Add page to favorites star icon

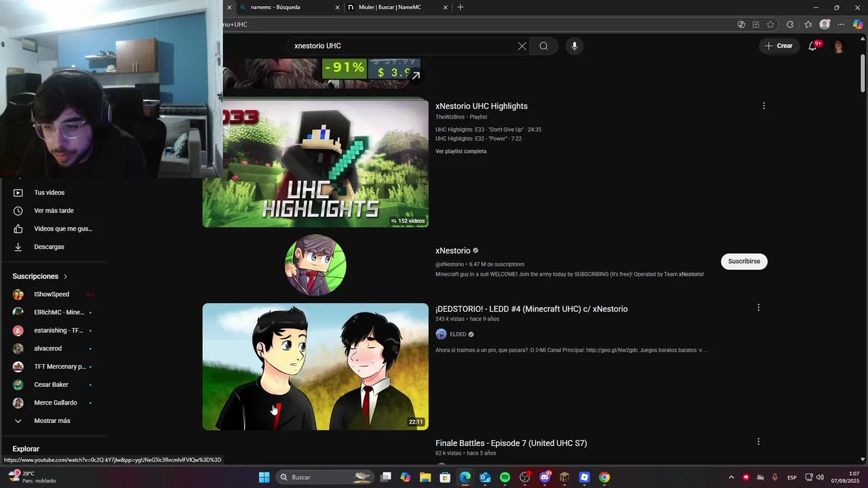pyautogui.click(x=770, y=24)
